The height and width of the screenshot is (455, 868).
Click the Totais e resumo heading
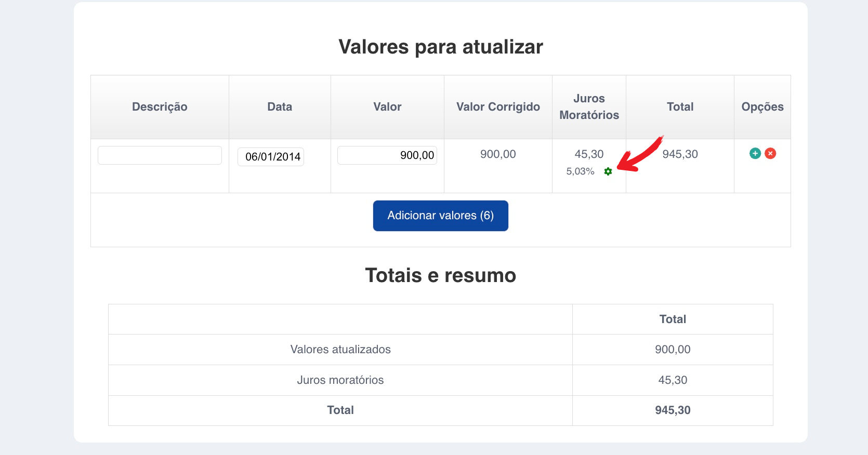pos(440,275)
